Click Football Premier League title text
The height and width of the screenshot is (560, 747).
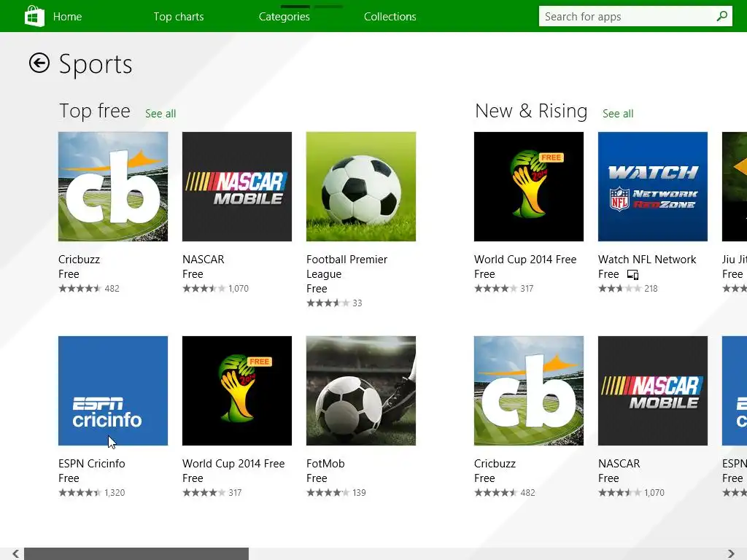[x=347, y=267]
